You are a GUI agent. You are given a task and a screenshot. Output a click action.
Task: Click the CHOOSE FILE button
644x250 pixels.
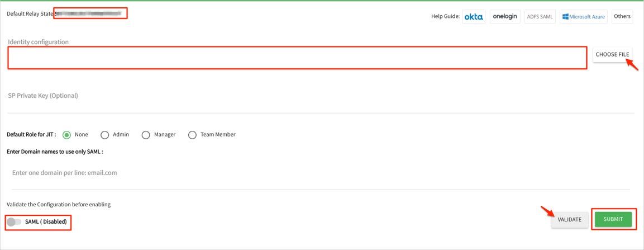[612, 54]
